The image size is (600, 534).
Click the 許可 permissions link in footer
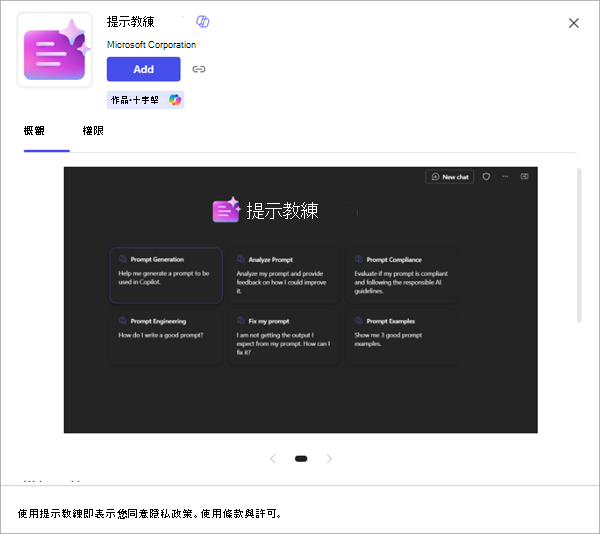coord(266,514)
